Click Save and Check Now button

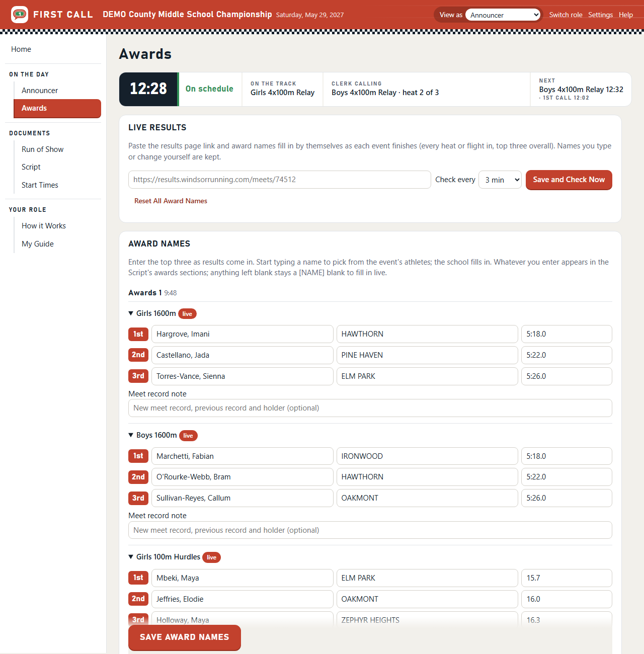(569, 180)
